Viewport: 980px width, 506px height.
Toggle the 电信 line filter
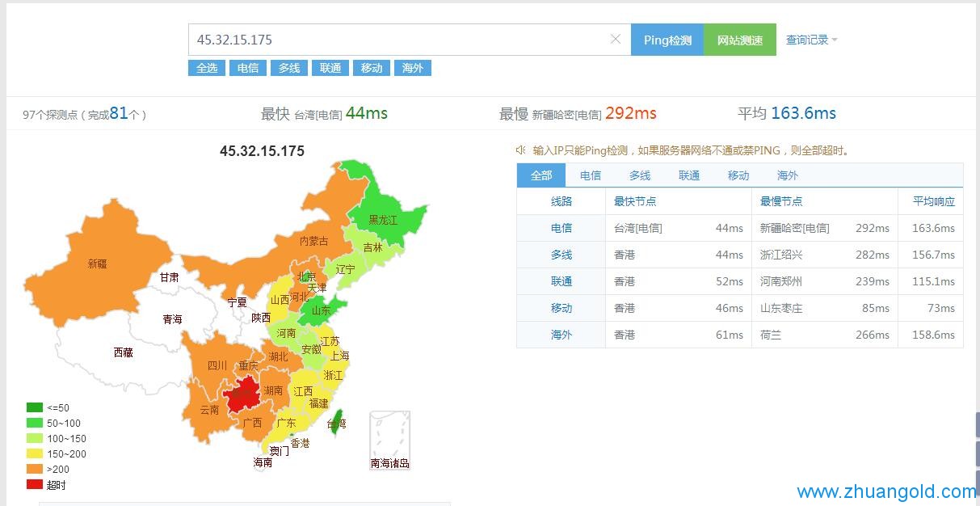247,68
